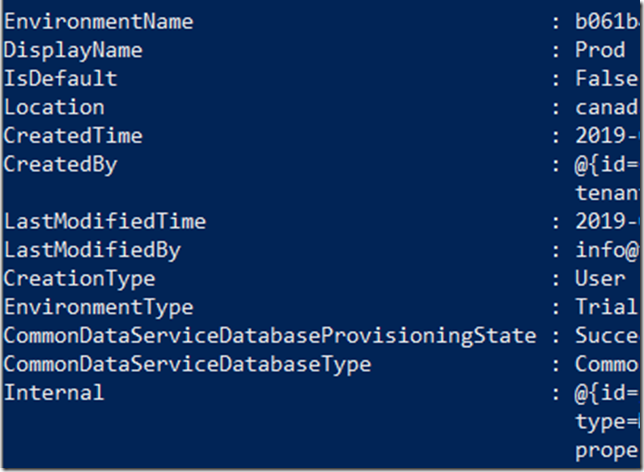644x472 pixels.
Task: Click the CreatedTime property label
Action: pyautogui.click(x=73, y=136)
